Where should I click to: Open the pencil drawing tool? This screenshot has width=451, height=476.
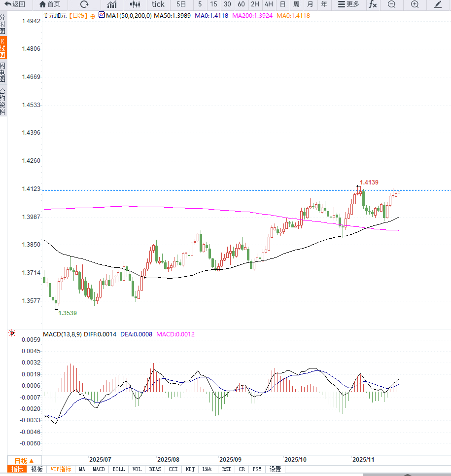tap(438, 4)
